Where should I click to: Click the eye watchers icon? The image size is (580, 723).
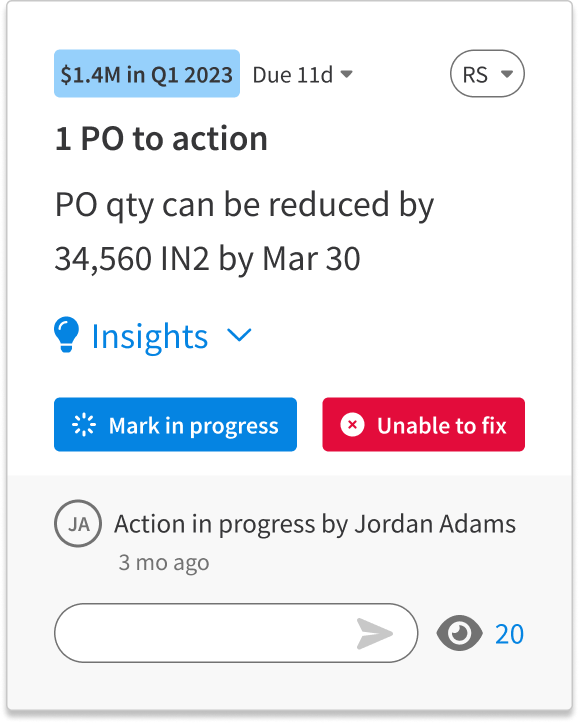(459, 633)
